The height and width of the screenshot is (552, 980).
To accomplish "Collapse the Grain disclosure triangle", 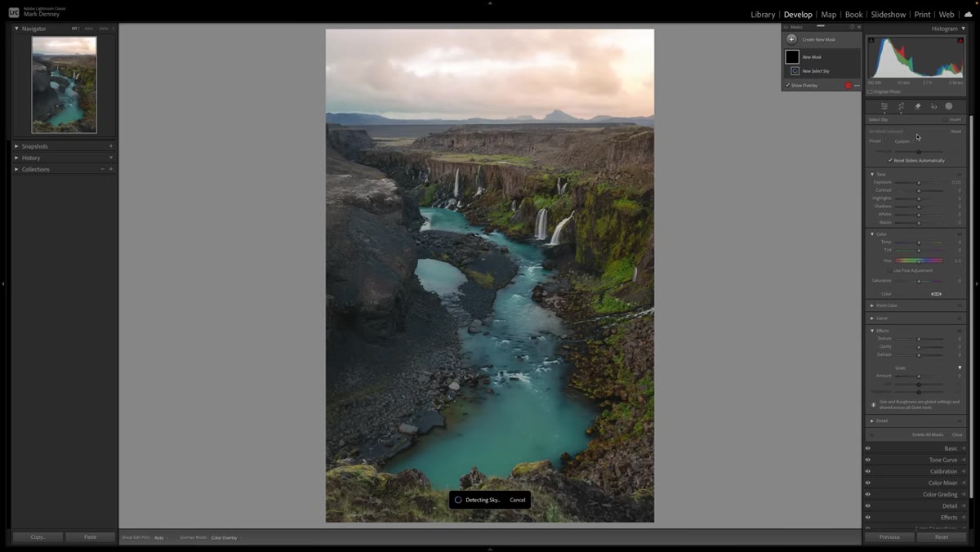I will (960, 367).
